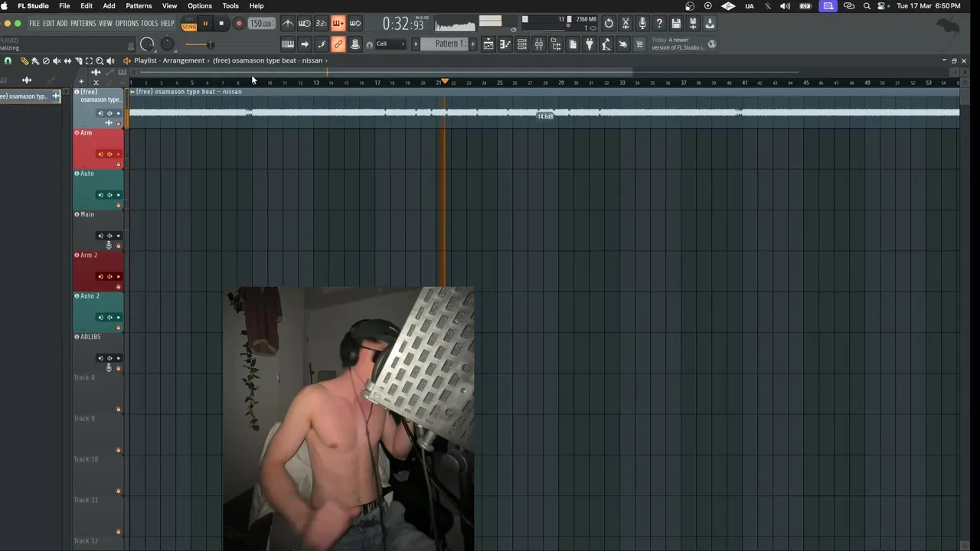Screen dimensions: 980x551
Task: Open the FL Studio application menu
Action: (33, 5)
